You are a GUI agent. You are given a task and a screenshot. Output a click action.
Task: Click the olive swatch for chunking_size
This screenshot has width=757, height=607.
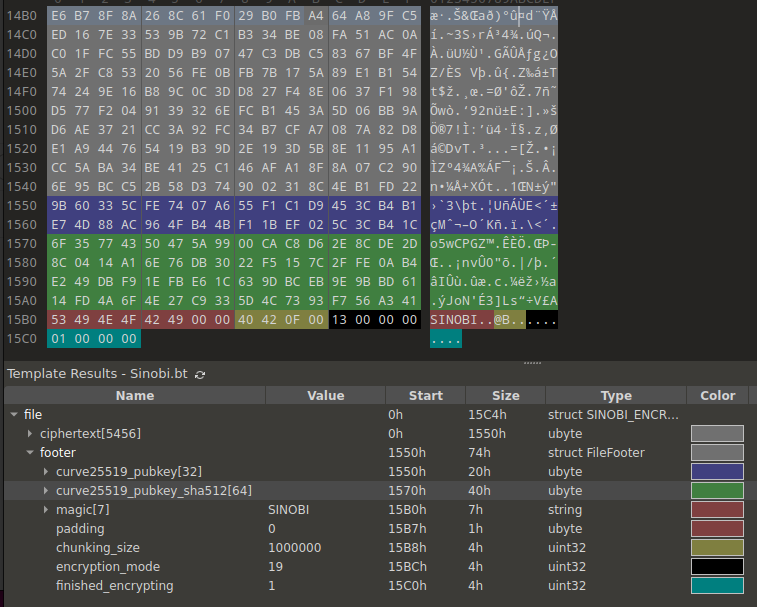[717, 548]
